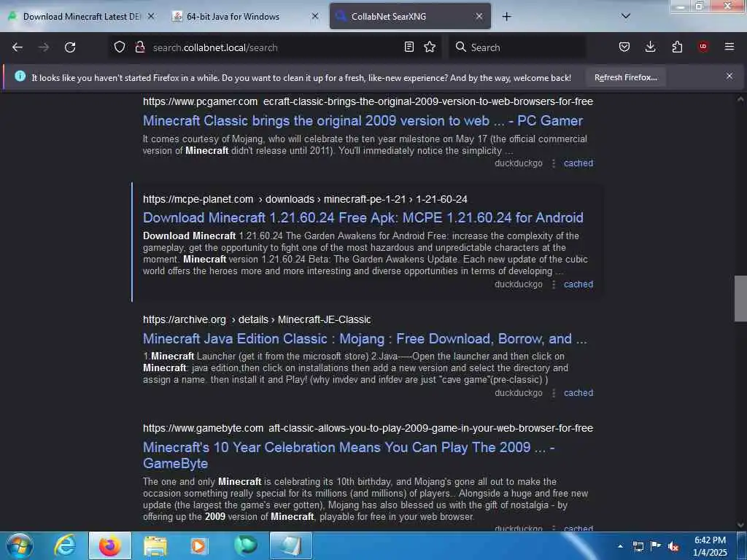747x560 pixels.
Task: Switch to 64-bit Java for Windows tab
Action: click(x=245, y=16)
